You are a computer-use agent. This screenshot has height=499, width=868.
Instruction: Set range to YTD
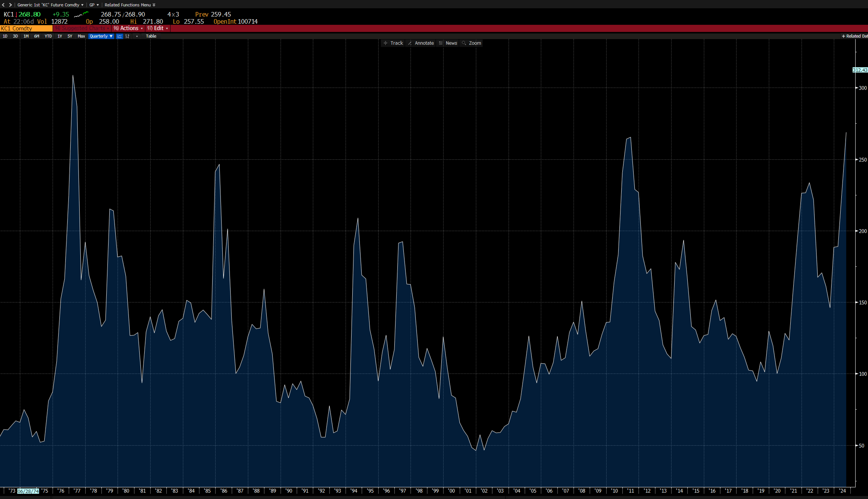(48, 36)
